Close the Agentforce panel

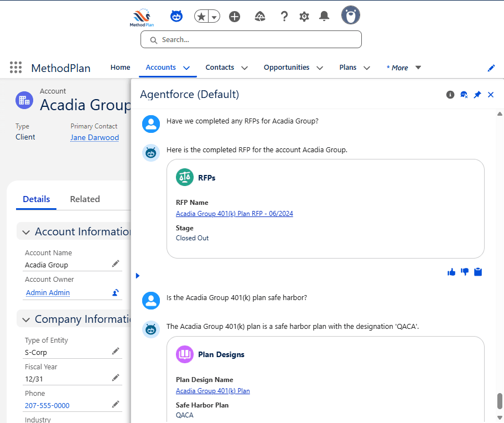pos(491,95)
